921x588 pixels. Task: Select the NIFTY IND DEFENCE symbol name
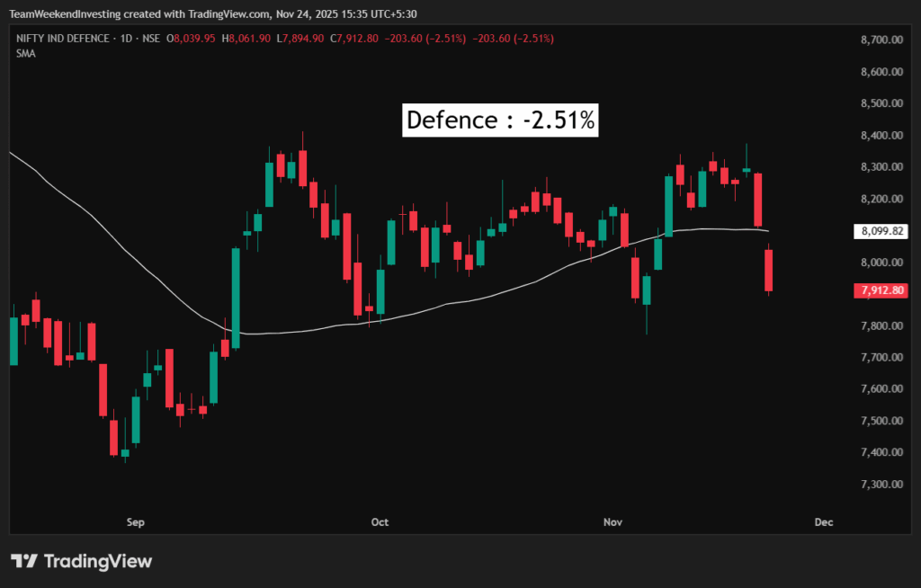(61, 39)
